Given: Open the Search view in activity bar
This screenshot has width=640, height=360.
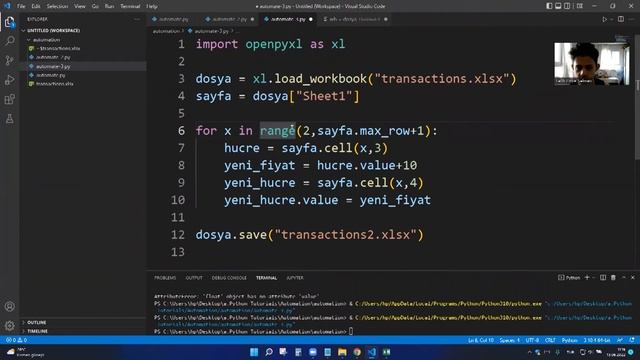Looking at the screenshot, I should coord(9,41).
